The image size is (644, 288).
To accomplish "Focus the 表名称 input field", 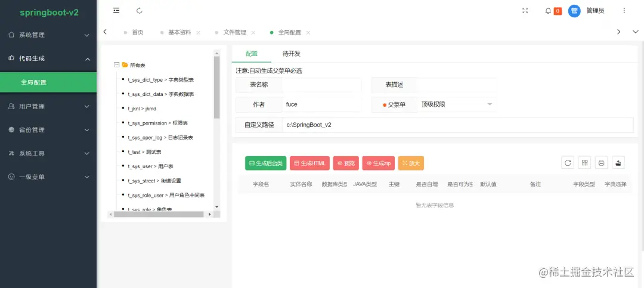I will (x=321, y=85).
